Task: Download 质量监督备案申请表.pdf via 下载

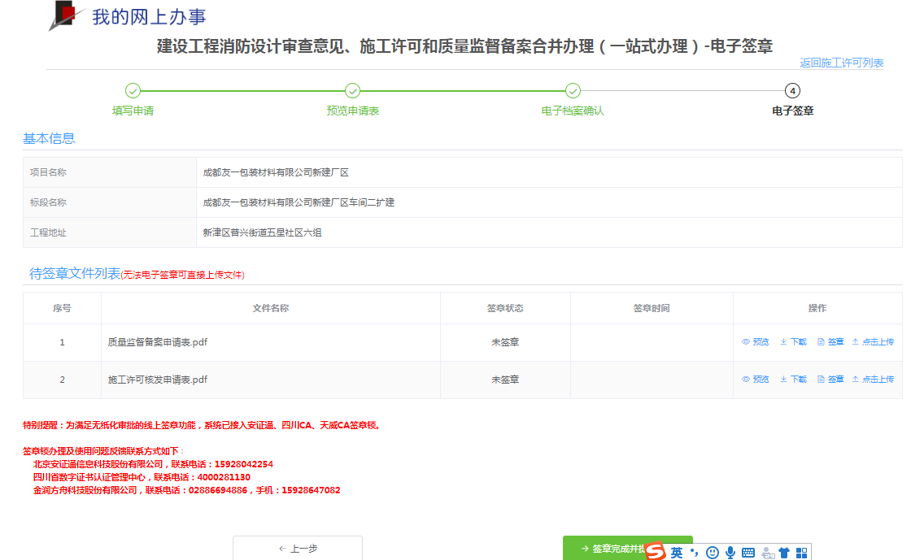Action: point(793,342)
